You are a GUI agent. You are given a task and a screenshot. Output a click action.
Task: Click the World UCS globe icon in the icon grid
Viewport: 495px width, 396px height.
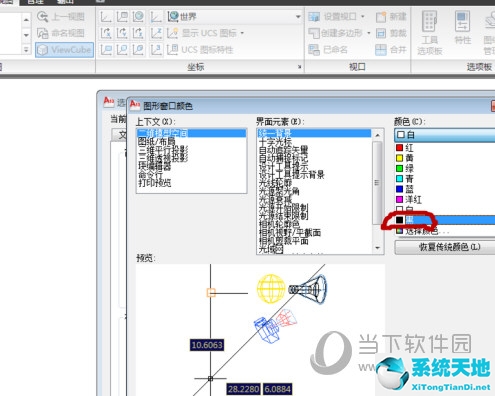[138, 17]
